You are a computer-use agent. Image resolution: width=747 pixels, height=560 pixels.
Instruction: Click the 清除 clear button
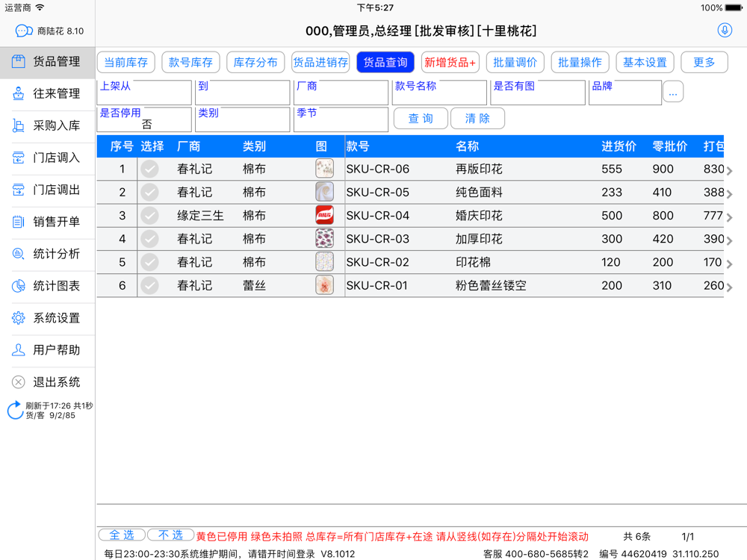pos(477,118)
